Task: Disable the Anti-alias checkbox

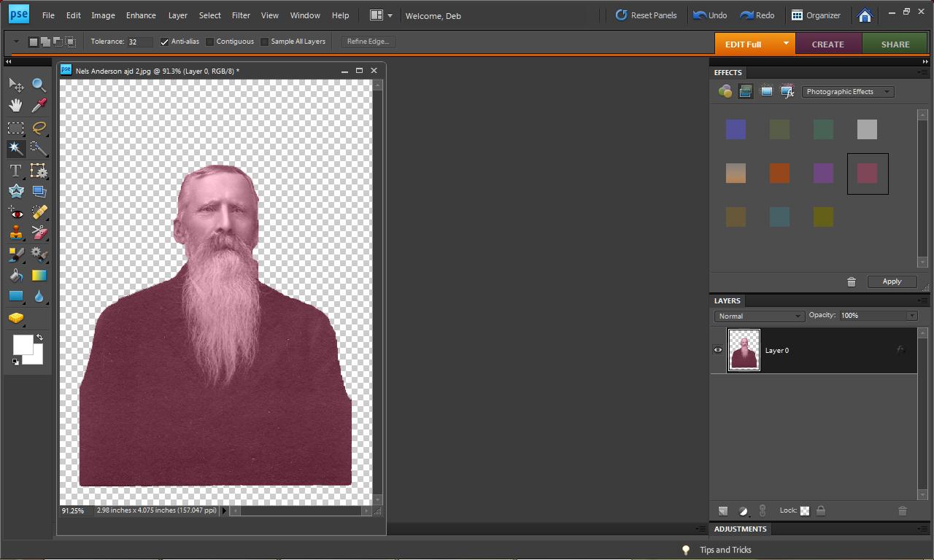Action: click(164, 42)
